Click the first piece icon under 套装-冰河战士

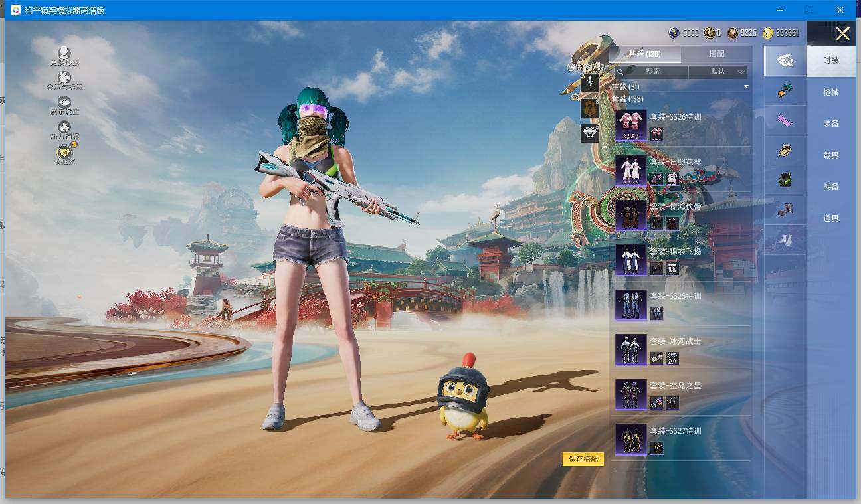(656, 358)
